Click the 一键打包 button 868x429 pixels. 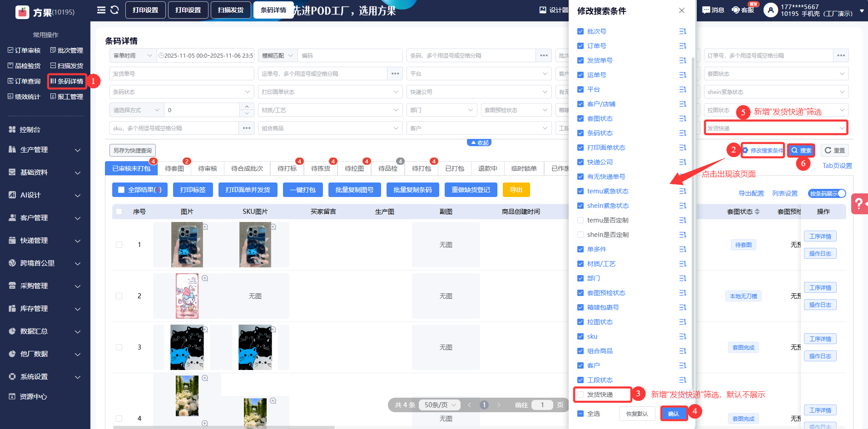point(303,190)
